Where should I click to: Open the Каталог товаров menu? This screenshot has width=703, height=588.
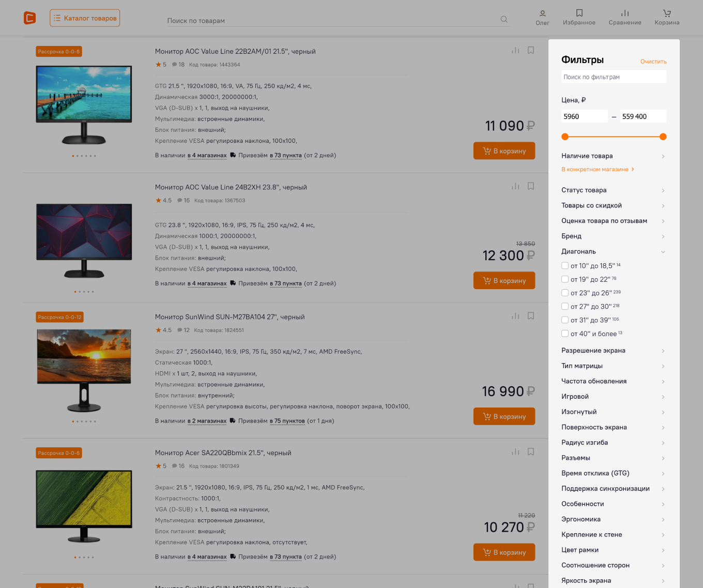point(85,18)
